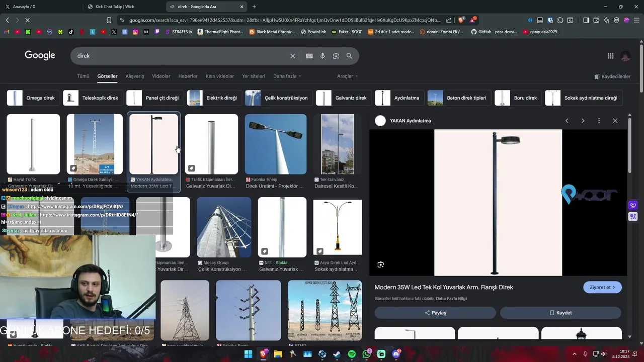Open Brave Shields icon
The width and height of the screenshot is (644, 362).
coord(461,20)
